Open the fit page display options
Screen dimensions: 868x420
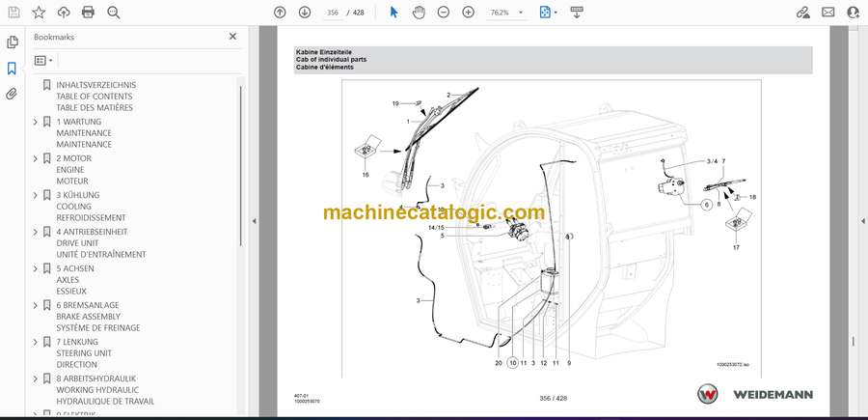pyautogui.click(x=548, y=13)
